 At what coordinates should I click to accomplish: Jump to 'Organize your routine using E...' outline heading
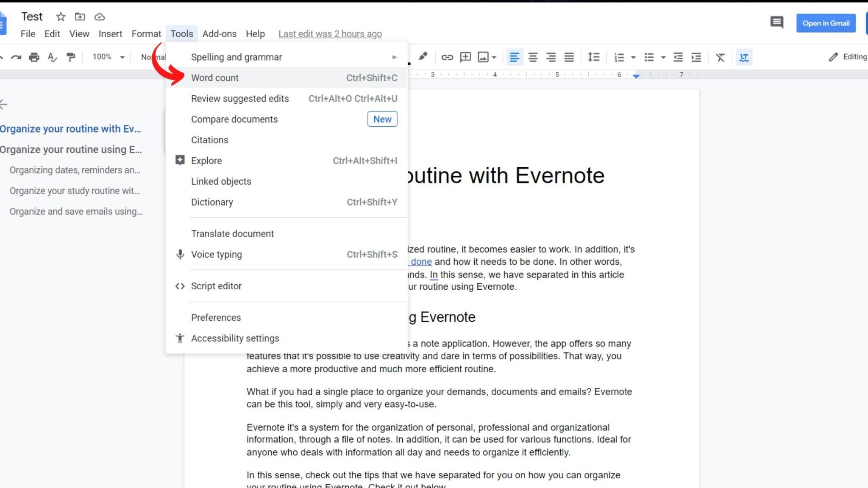coord(71,150)
